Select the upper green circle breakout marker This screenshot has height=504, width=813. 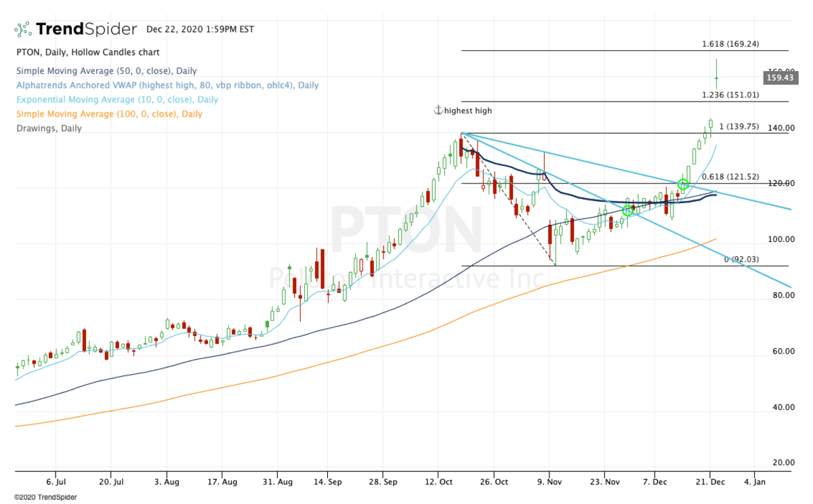click(x=683, y=184)
